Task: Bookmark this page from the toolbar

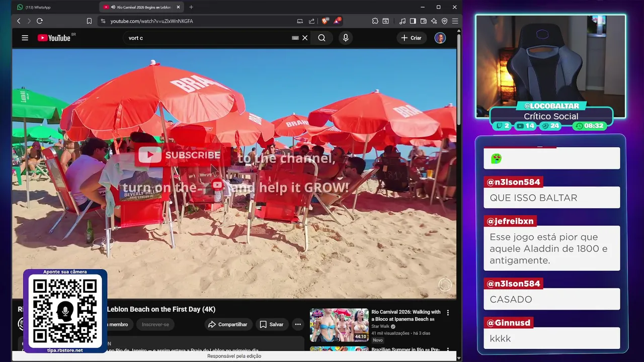Action: point(89,21)
